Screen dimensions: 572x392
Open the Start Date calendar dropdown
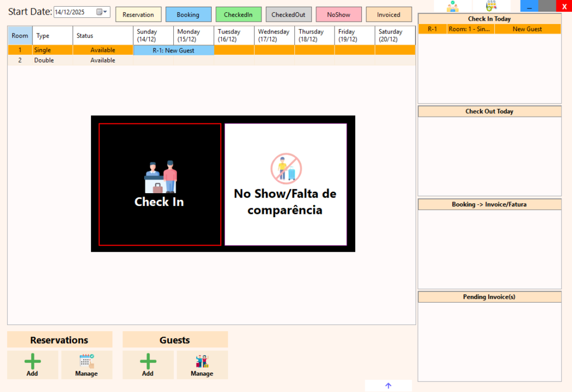click(x=102, y=12)
